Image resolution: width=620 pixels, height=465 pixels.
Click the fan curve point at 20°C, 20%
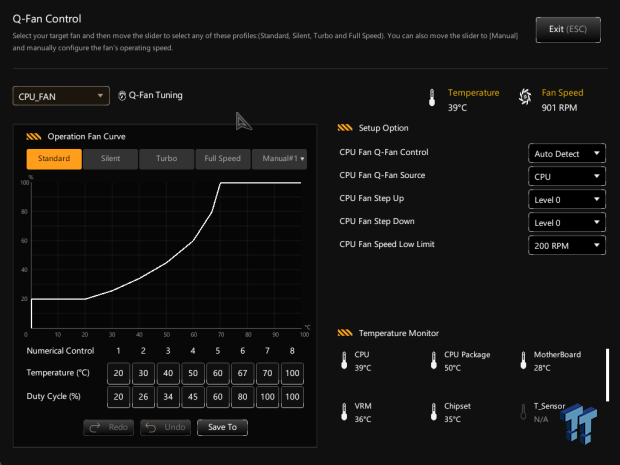click(x=85, y=299)
